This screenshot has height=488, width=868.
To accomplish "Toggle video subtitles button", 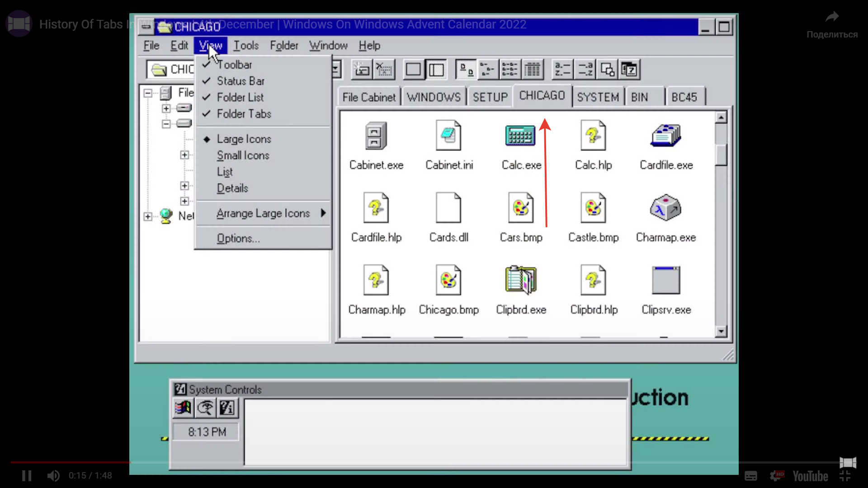I will click(750, 476).
